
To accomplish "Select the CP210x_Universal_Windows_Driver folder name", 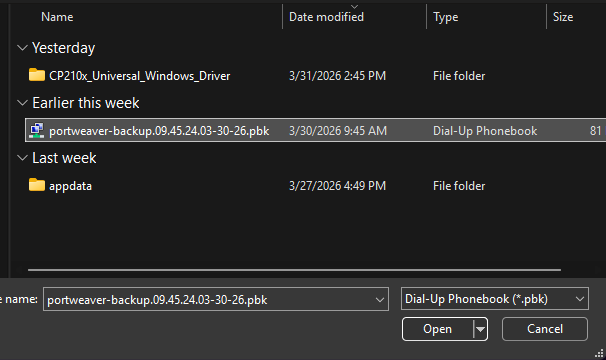I will 140,76.
